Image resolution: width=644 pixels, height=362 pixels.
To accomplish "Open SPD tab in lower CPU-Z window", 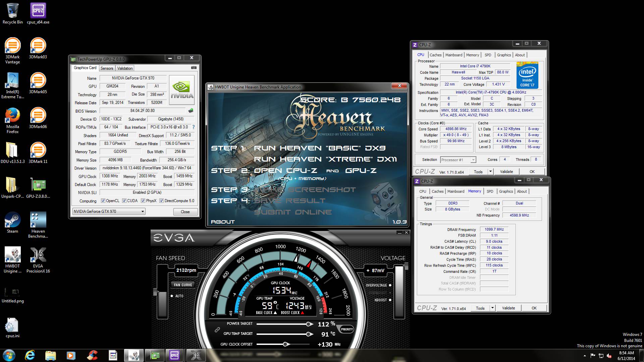I will (x=490, y=191).
